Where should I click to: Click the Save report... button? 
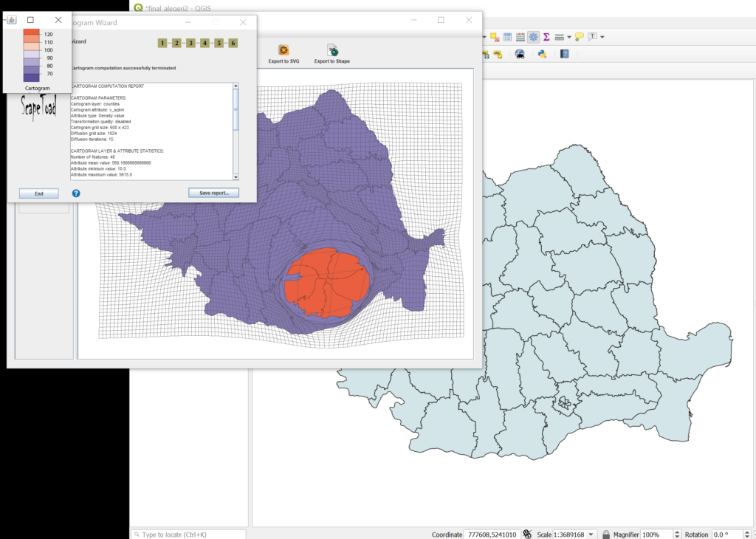pyautogui.click(x=213, y=193)
